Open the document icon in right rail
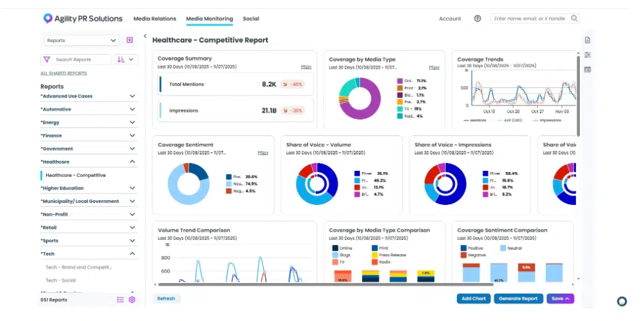 click(x=587, y=40)
